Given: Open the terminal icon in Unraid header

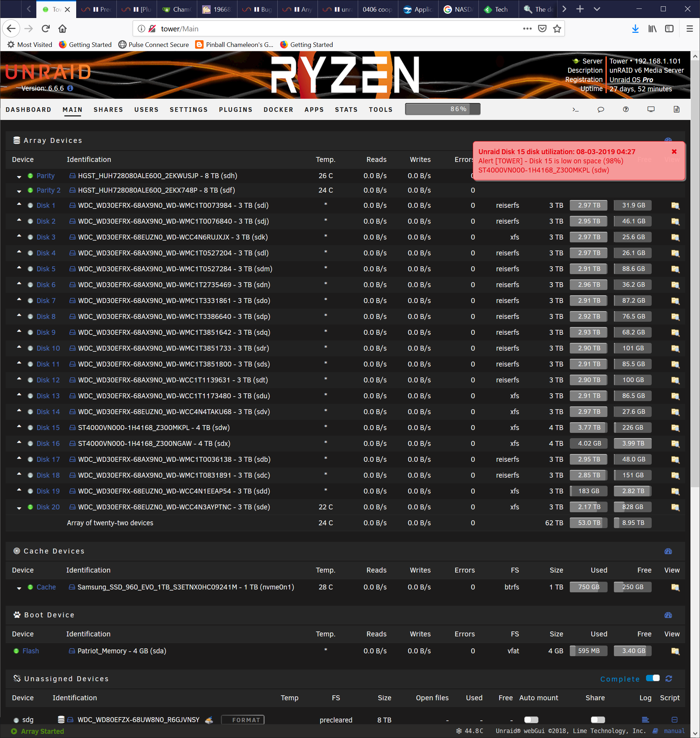Looking at the screenshot, I should [x=575, y=109].
